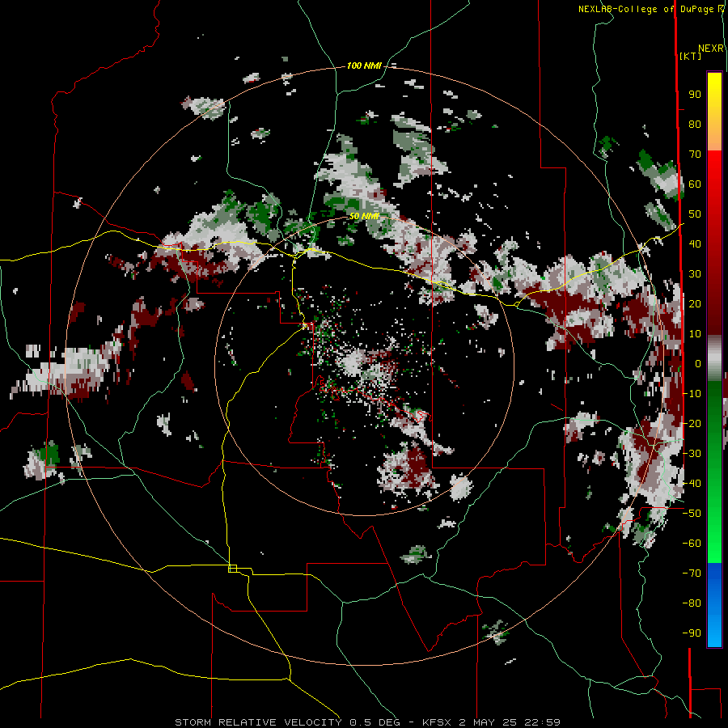Screen dimensions: 728x728
Task: Click the KFSX radar site identifier
Action: click(x=437, y=722)
